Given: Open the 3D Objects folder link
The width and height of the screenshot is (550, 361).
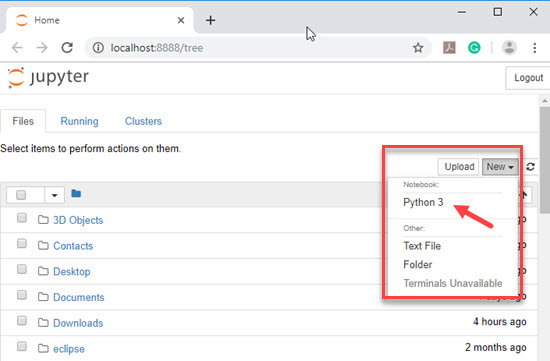Looking at the screenshot, I should pos(78,220).
